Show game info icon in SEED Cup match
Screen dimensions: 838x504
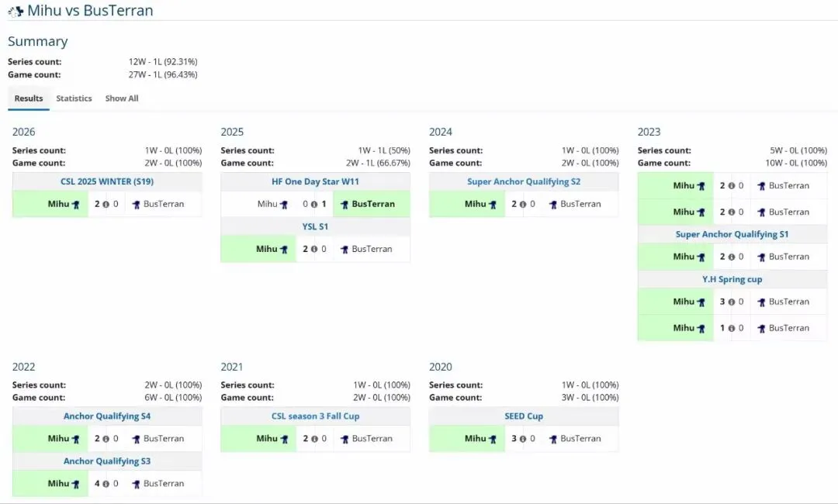[x=522, y=439]
